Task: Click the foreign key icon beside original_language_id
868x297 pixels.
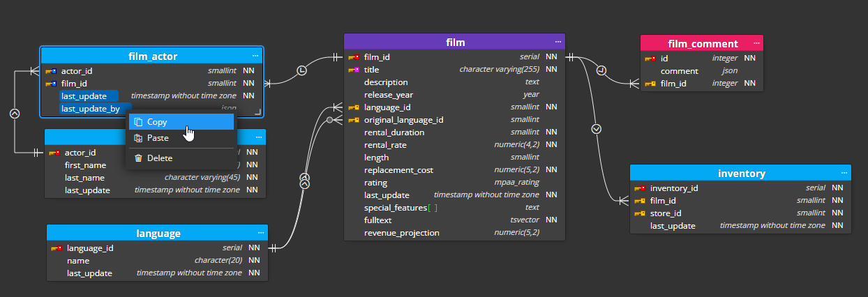Action: (354, 120)
